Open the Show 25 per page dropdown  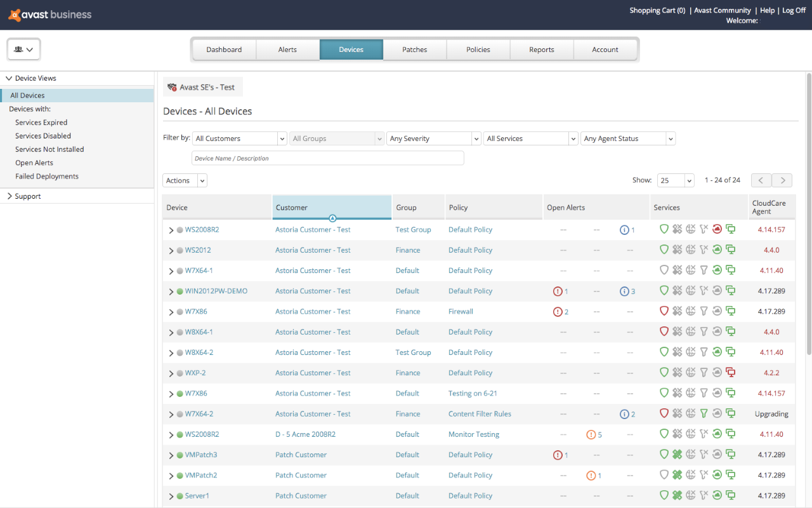676,180
